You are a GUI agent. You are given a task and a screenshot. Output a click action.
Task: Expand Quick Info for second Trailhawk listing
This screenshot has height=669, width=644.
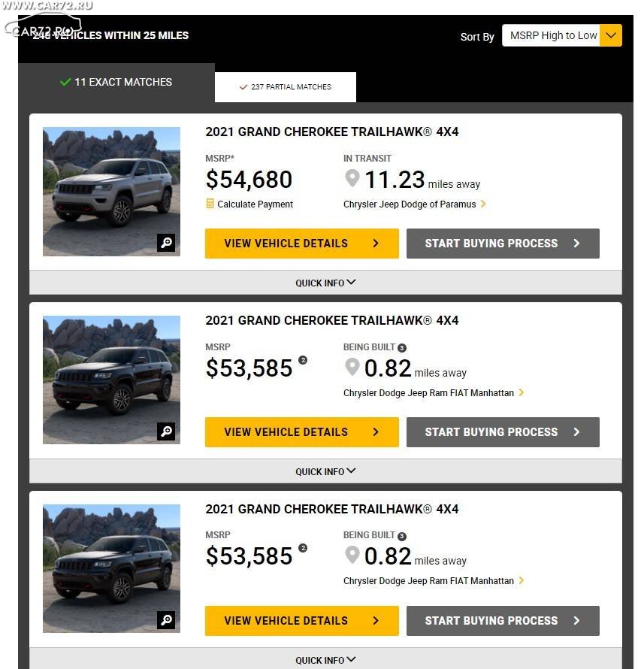point(325,471)
